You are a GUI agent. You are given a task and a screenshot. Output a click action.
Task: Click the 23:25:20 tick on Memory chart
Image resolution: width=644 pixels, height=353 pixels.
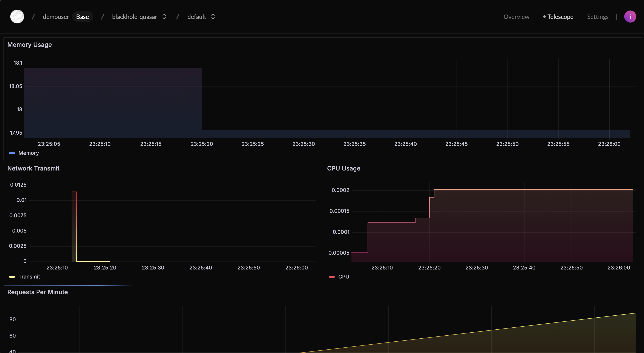(x=202, y=144)
